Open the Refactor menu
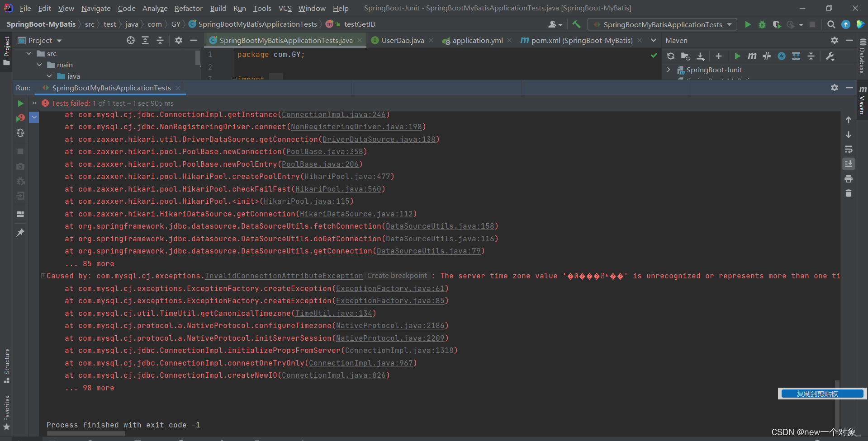 point(188,8)
